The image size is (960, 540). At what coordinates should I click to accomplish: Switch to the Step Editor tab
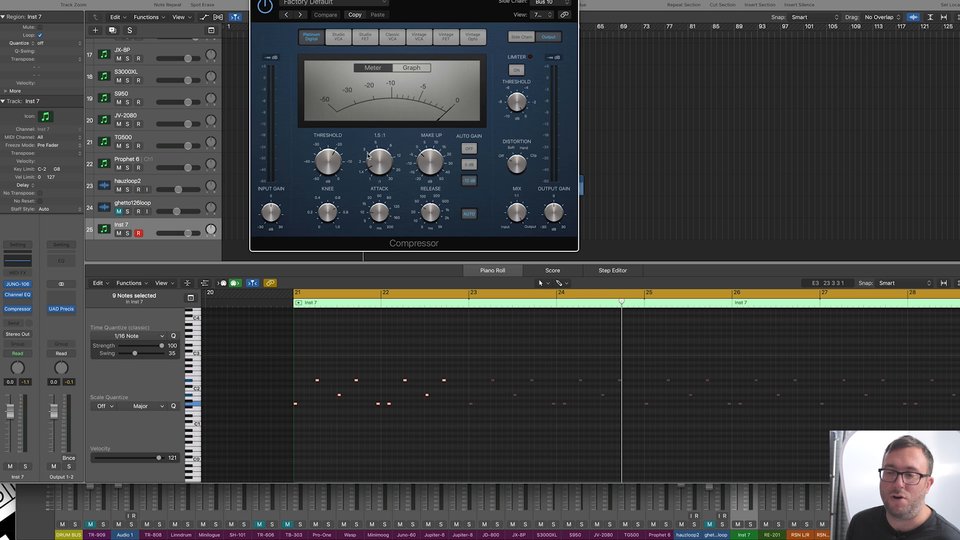[612, 270]
